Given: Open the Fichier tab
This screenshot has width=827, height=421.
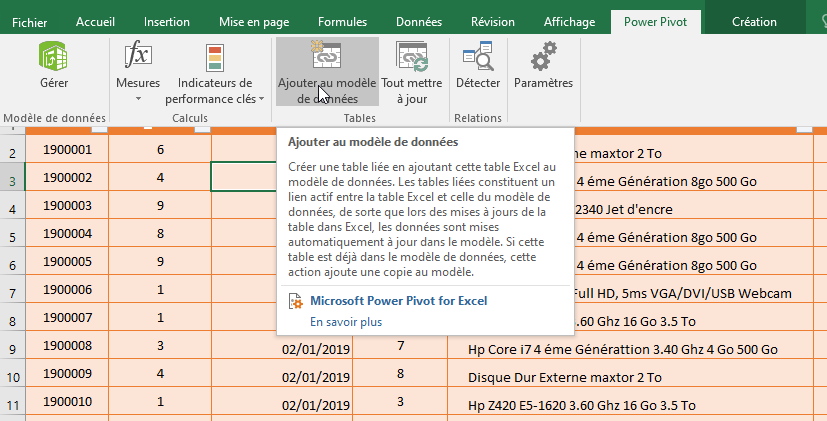Looking at the screenshot, I should (x=30, y=22).
